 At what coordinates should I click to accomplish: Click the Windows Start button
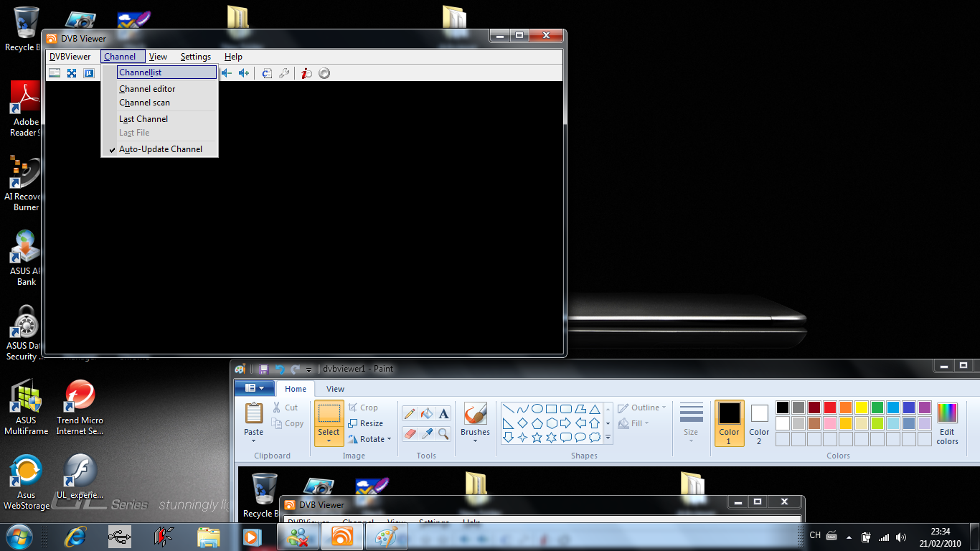tap(19, 537)
